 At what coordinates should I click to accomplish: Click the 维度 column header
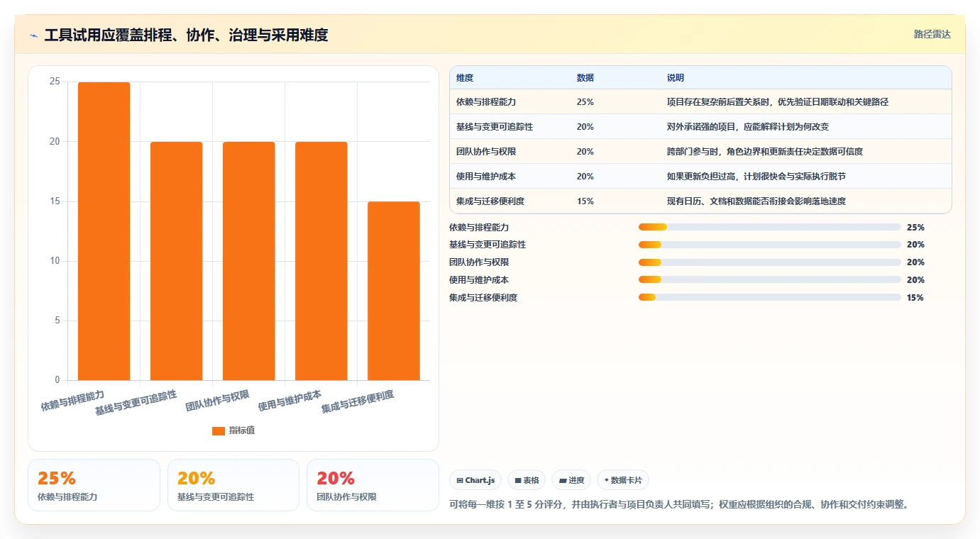[465, 78]
